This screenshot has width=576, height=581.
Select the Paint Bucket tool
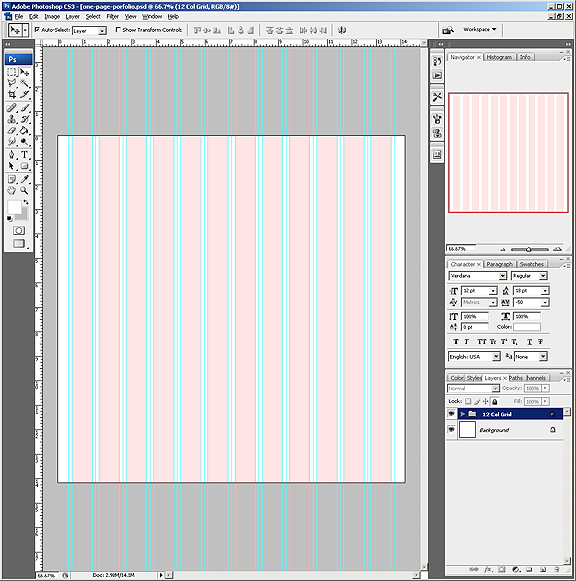coord(24,130)
